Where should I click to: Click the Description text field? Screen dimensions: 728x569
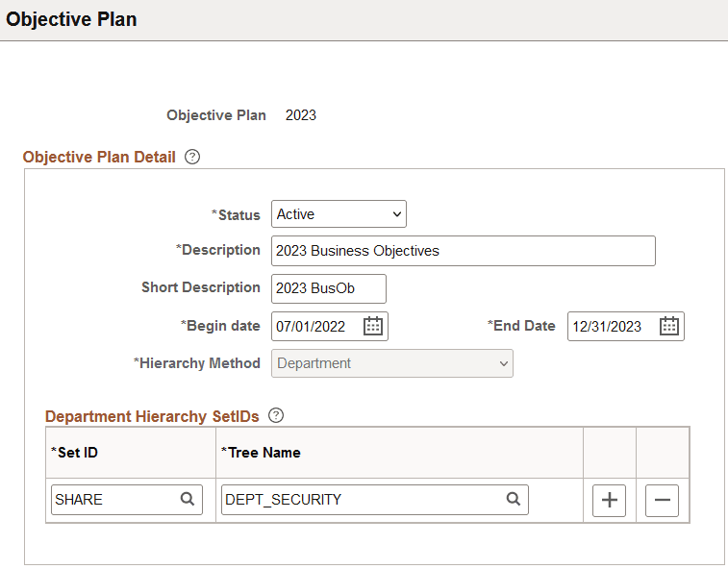(x=463, y=251)
